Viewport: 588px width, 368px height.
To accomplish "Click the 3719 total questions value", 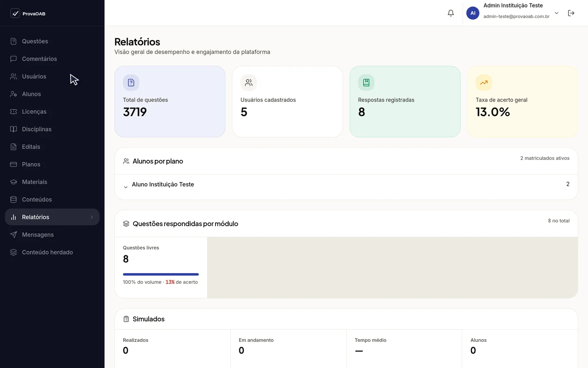I will point(135,112).
